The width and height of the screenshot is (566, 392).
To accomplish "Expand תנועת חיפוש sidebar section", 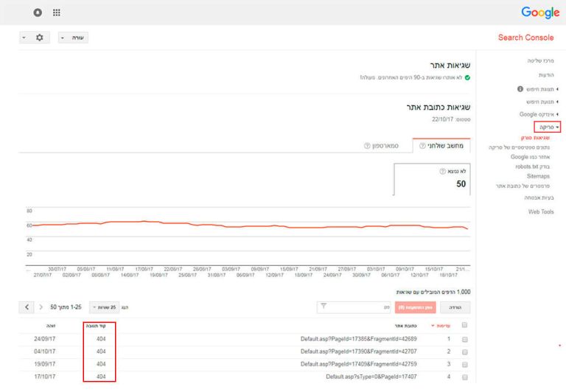I will (x=542, y=102).
